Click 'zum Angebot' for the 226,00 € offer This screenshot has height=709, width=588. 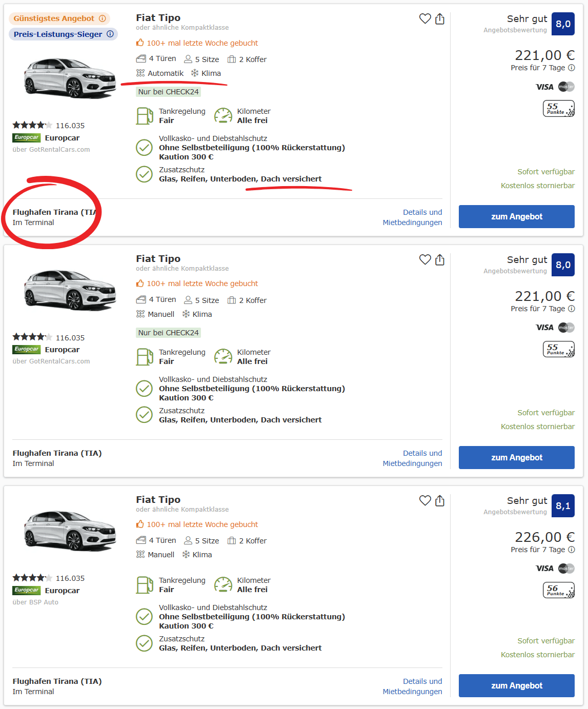(x=516, y=685)
